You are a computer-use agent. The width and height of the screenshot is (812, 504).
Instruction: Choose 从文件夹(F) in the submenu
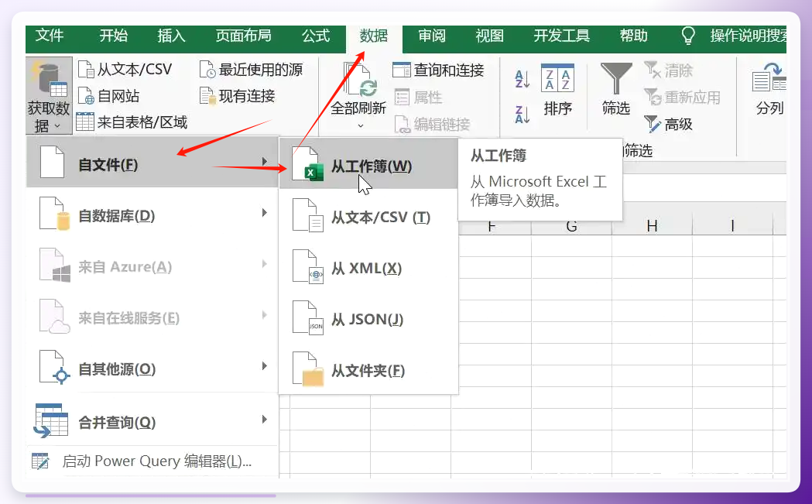(368, 369)
